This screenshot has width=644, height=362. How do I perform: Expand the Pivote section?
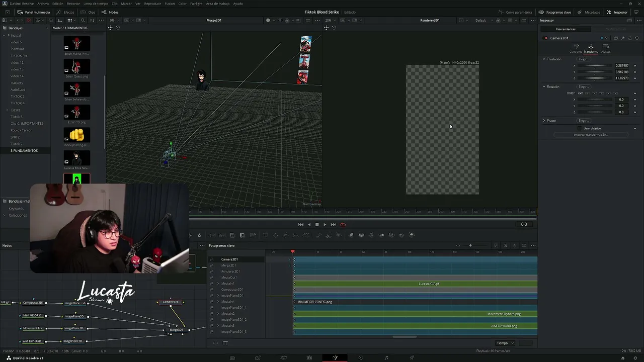(x=544, y=121)
